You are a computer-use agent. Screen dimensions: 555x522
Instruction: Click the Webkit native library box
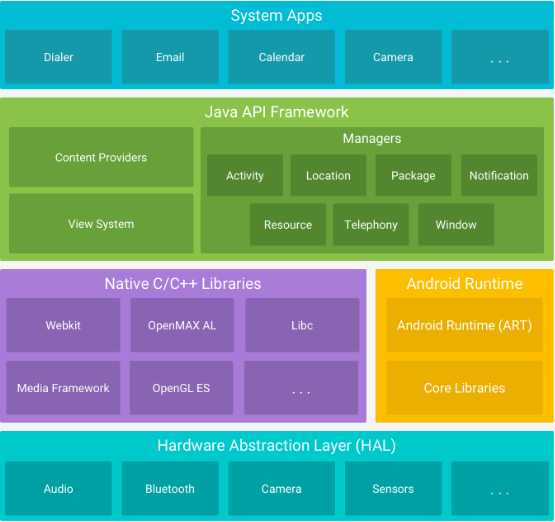(63, 325)
